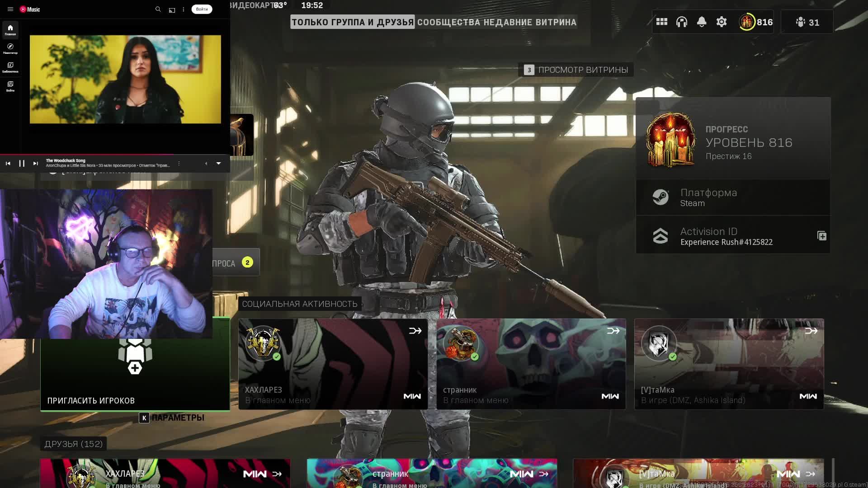This screenshot has height=488, width=868.
Task: Click the Activision ID logo icon
Action: point(660,236)
